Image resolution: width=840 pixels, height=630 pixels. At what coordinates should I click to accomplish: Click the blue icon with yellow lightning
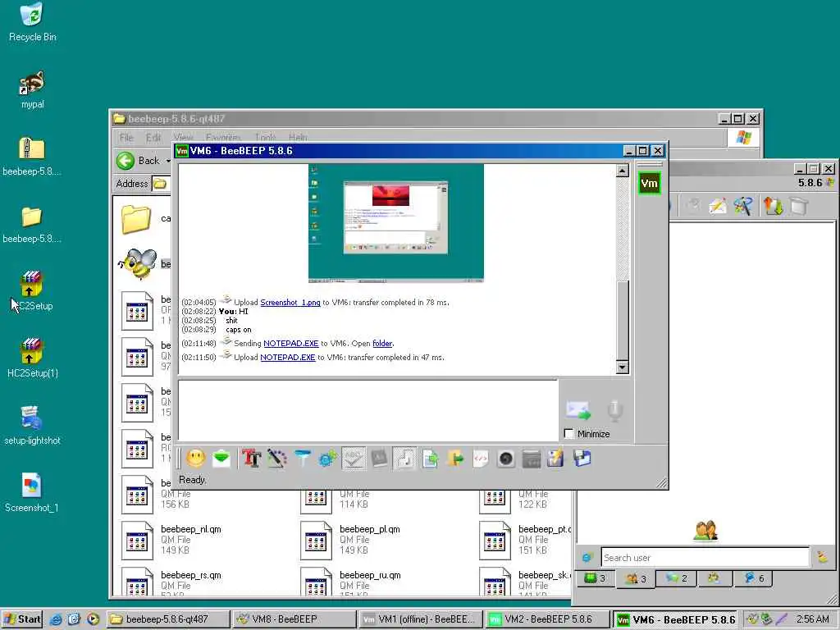pos(556,459)
